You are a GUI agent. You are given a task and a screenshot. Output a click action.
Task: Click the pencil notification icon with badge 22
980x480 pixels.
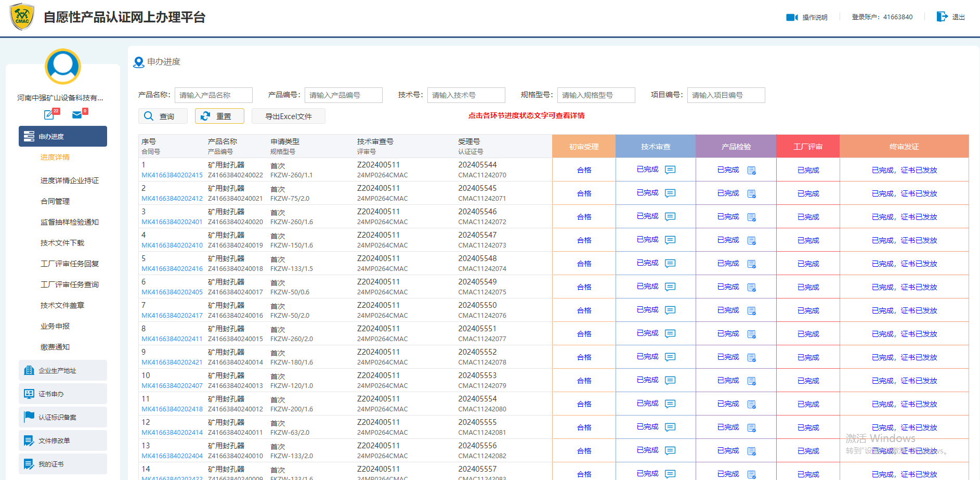point(49,114)
